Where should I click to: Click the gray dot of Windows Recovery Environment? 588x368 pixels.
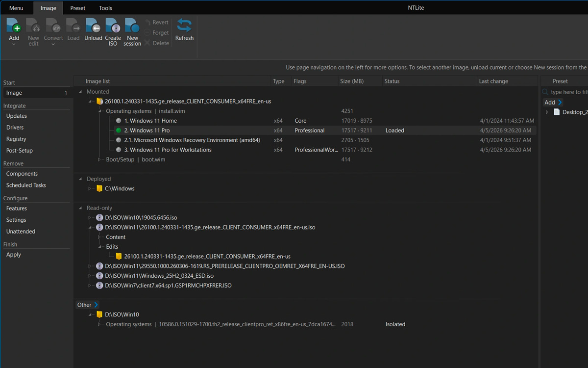tap(119, 140)
